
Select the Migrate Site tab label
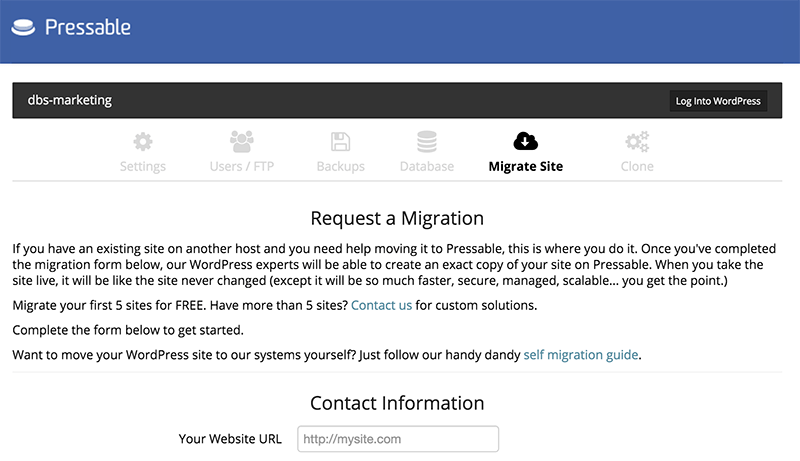pyautogui.click(x=525, y=166)
